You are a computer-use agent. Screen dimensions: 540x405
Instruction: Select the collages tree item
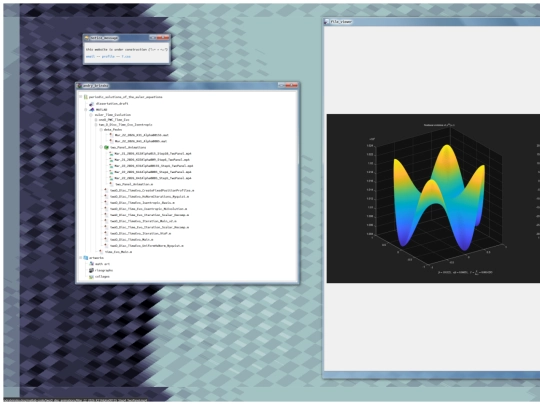point(102,277)
